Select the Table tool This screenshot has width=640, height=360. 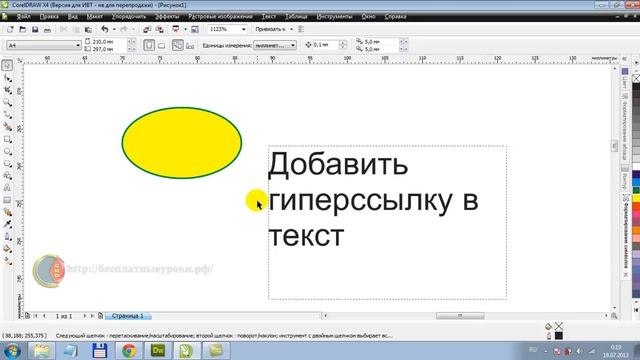7,200
